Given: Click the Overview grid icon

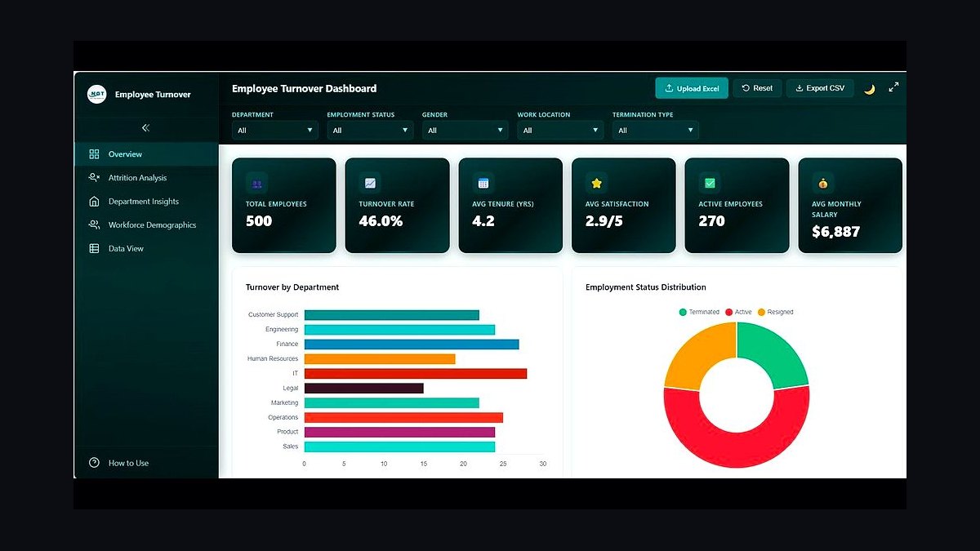Looking at the screenshot, I should click(x=94, y=154).
